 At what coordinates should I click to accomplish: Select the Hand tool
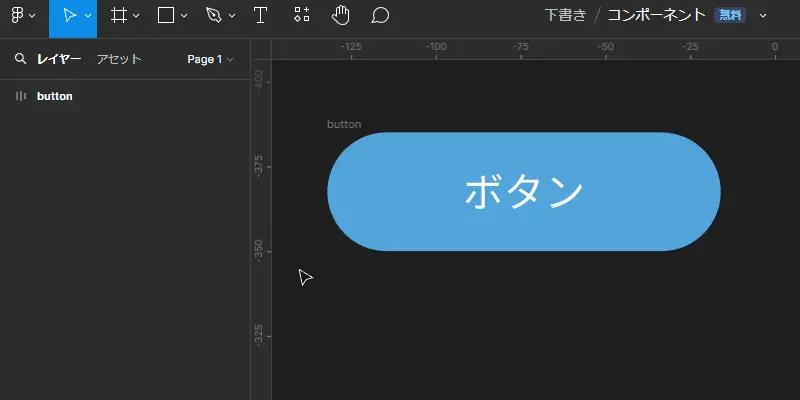pyautogui.click(x=341, y=15)
